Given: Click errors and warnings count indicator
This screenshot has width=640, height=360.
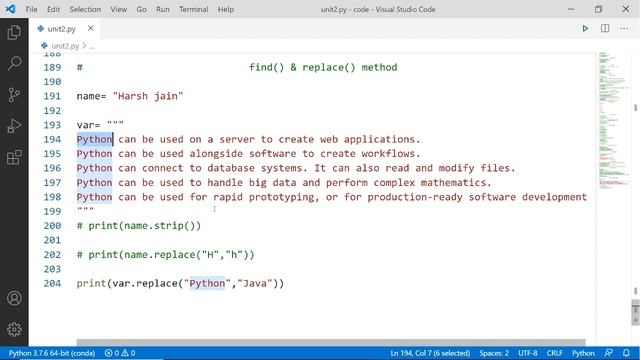Looking at the screenshot, I should pyautogui.click(x=120, y=353).
